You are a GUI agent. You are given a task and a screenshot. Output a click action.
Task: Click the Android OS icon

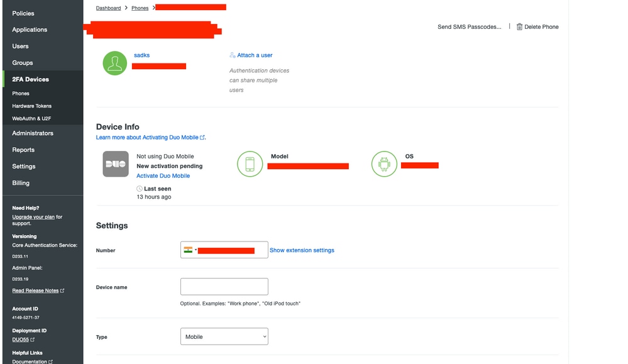pos(383,164)
